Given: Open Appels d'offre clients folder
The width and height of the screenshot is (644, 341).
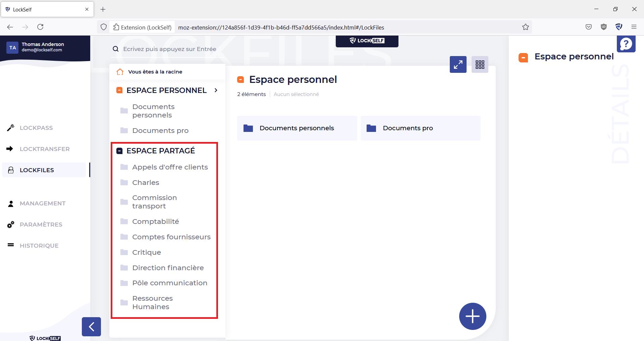Looking at the screenshot, I should [170, 167].
